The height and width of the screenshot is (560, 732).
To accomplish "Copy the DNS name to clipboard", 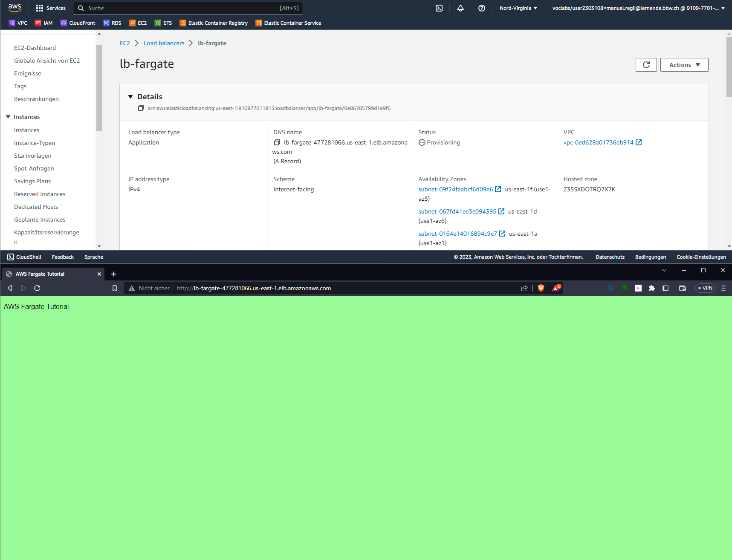I will (x=277, y=143).
